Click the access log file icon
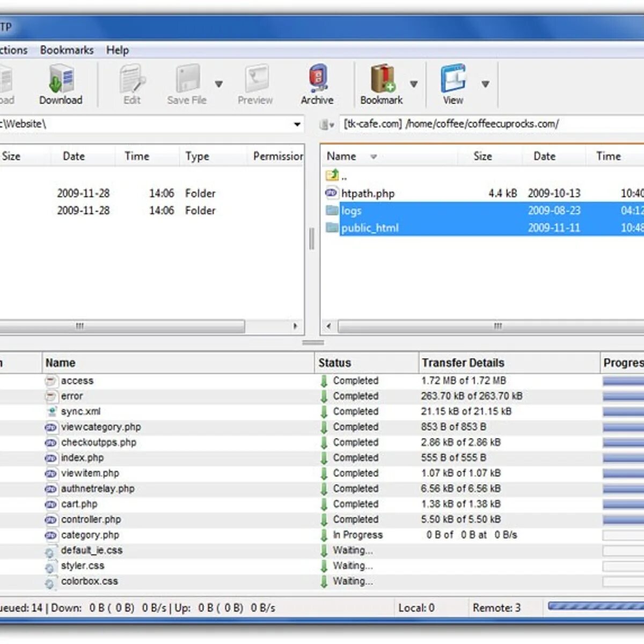Viewport: 644px width, 644px height. 50,381
